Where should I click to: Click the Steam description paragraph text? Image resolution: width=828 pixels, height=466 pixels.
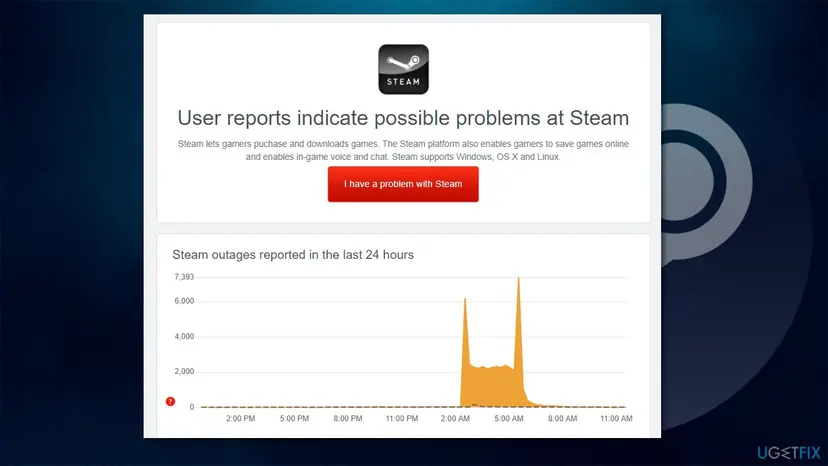[x=403, y=150]
